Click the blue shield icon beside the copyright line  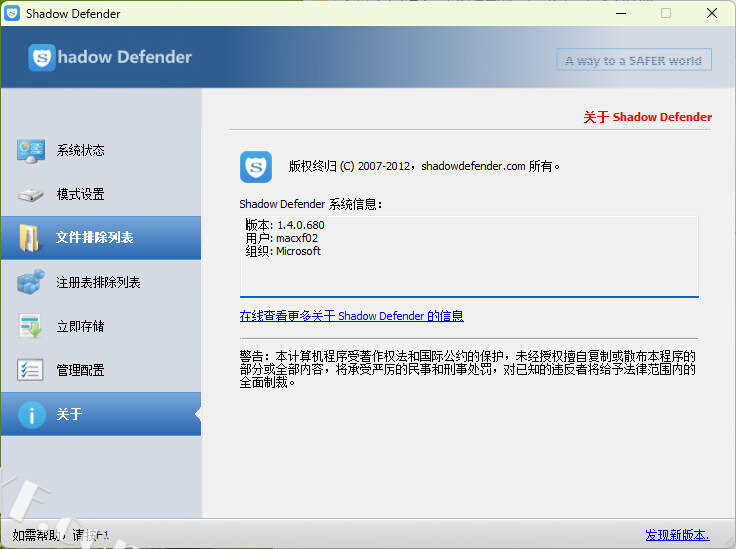[x=256, y=167]
